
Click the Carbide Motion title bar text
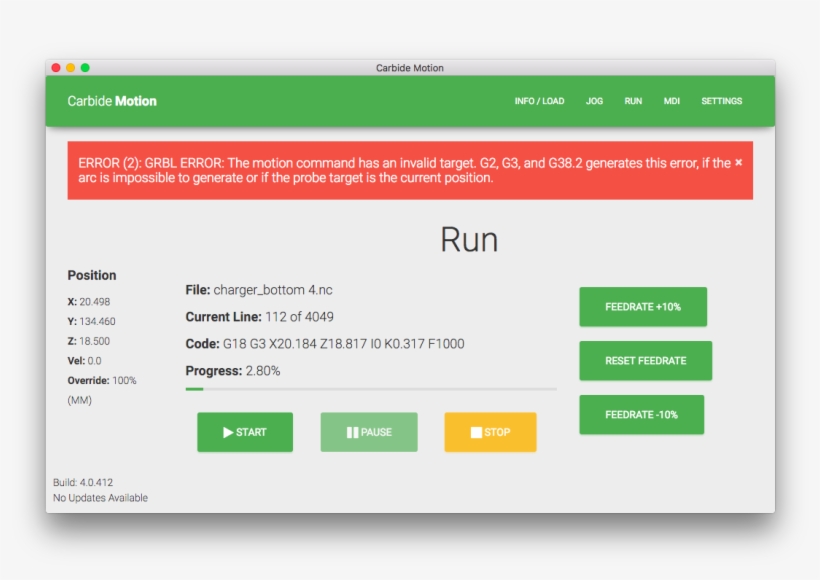409,68
